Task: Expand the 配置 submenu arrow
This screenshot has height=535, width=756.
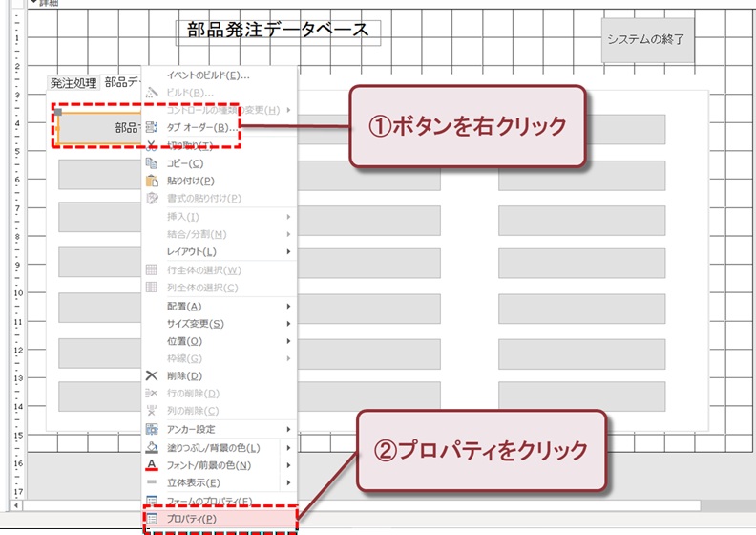Action: (x=288, y=306)
